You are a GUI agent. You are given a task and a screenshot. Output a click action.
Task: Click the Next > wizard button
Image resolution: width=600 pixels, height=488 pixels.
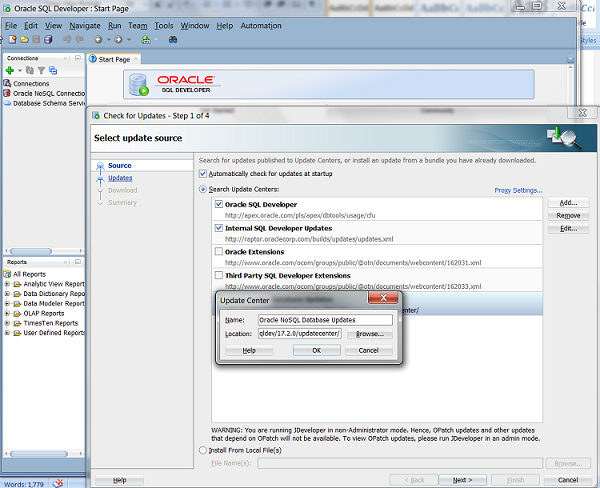click(x=462, y=480)
